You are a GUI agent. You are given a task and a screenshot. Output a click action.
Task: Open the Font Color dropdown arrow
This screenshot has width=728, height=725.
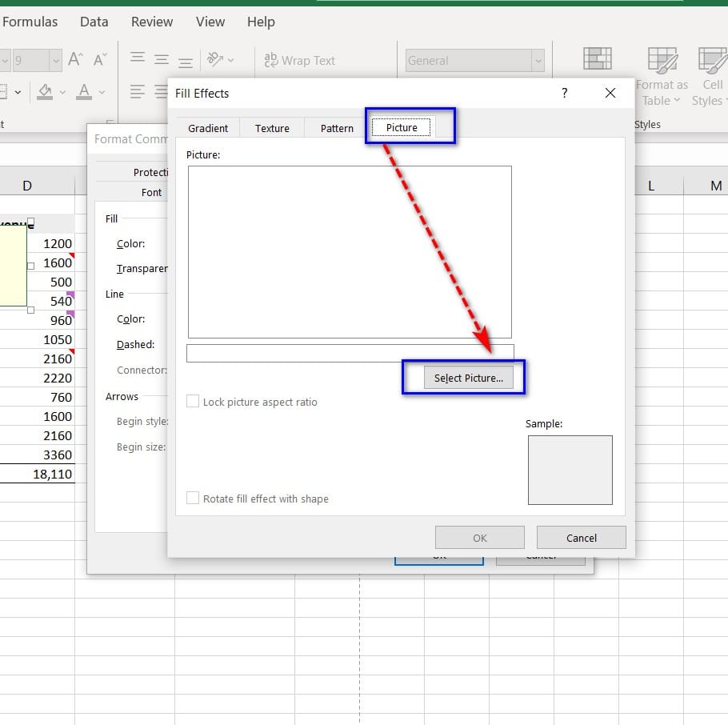102,92
